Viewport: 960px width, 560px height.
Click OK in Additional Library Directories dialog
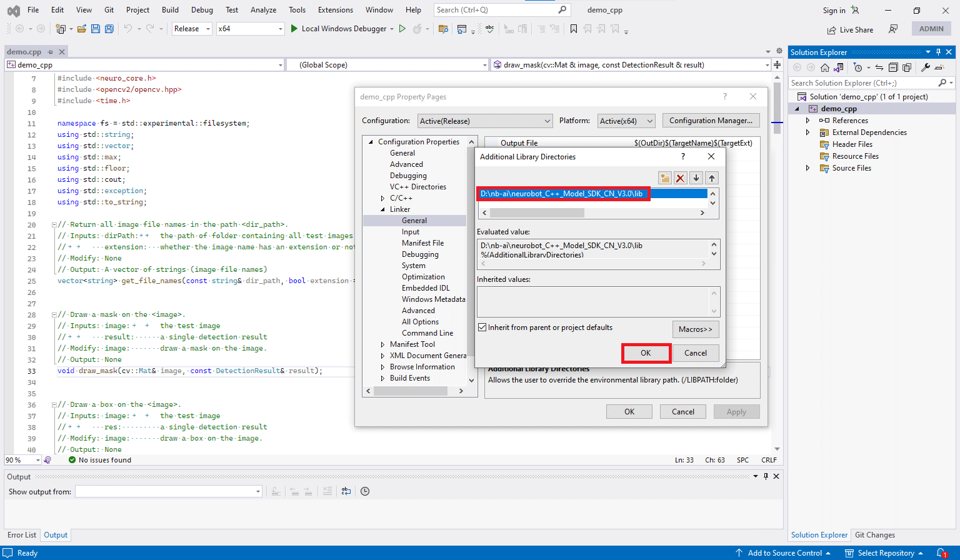(646, 353)
